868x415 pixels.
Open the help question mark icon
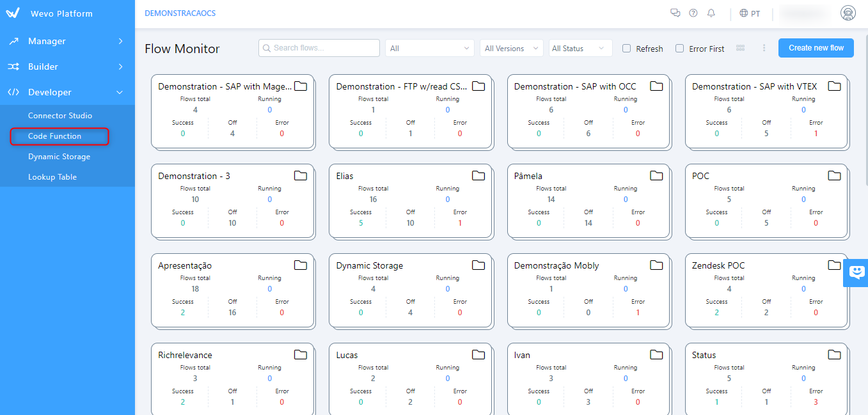tap(693, 13)
